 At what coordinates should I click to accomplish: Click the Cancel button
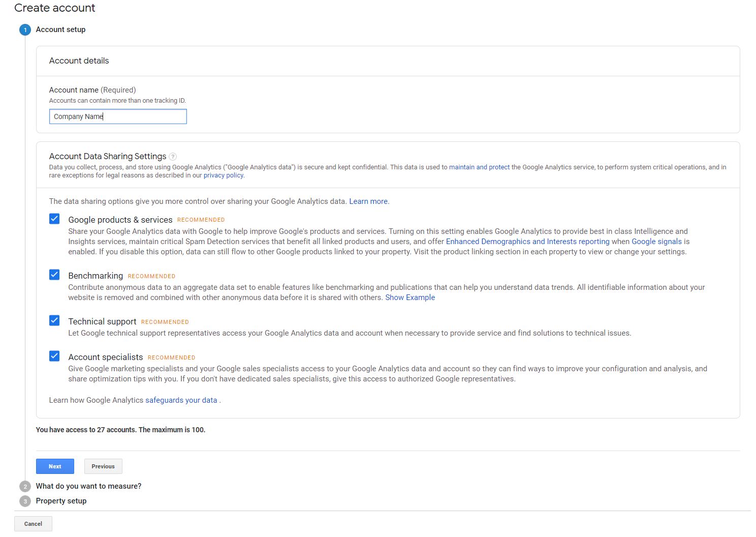pos(33,524)
